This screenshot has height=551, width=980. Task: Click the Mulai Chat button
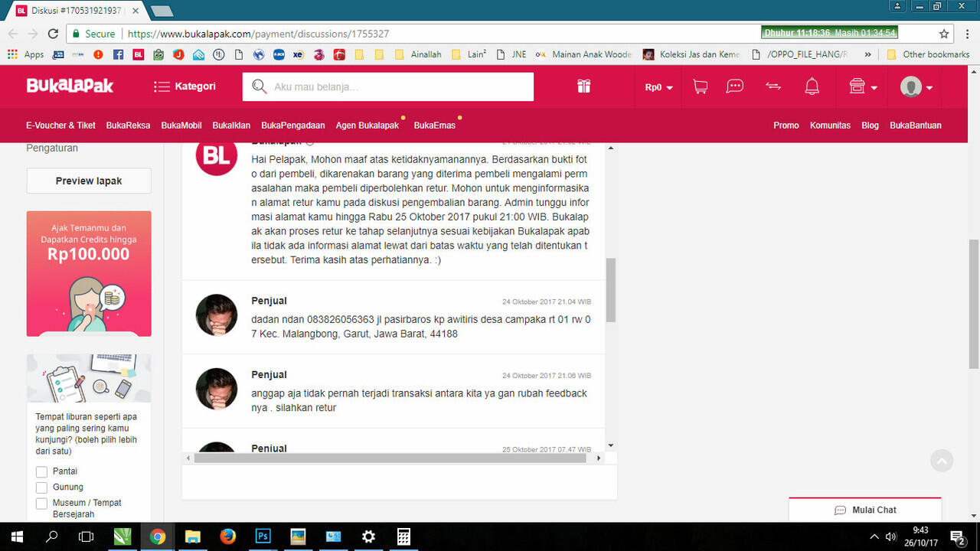click(865, 510)
